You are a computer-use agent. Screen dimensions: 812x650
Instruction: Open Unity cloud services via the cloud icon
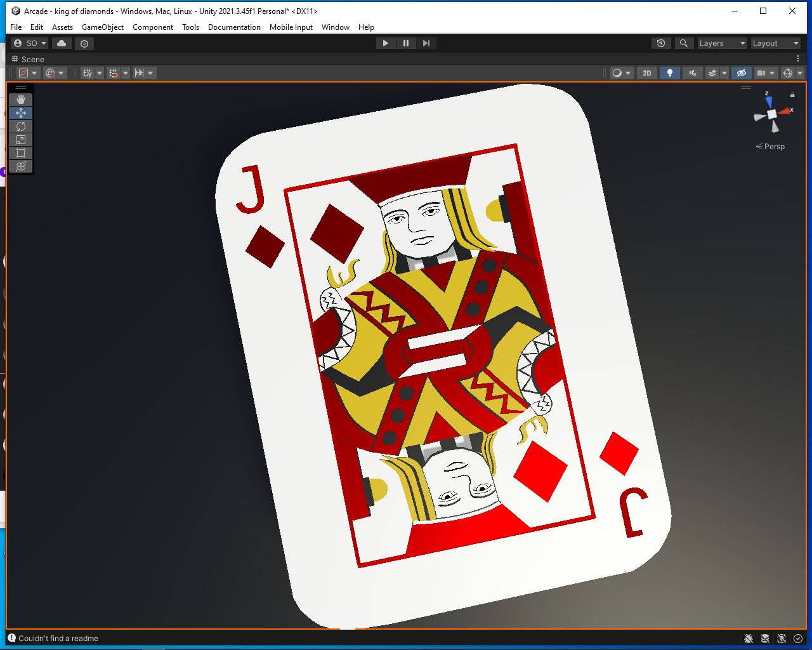coord(61,43)
